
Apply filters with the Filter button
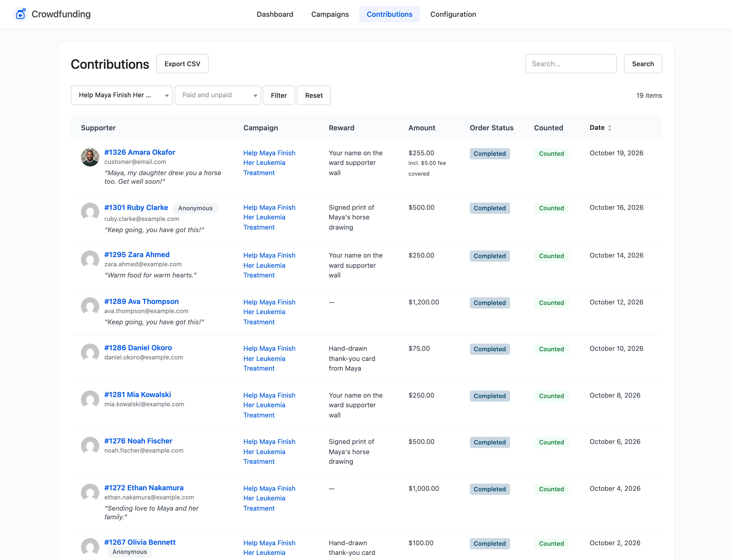pos(279,95)
